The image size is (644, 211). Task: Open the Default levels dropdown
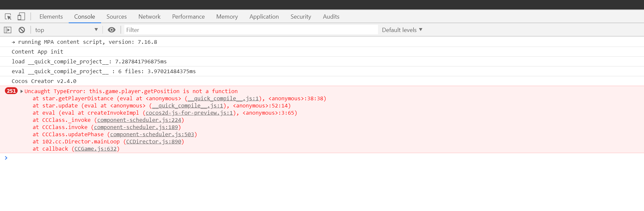tap(402, 30)
